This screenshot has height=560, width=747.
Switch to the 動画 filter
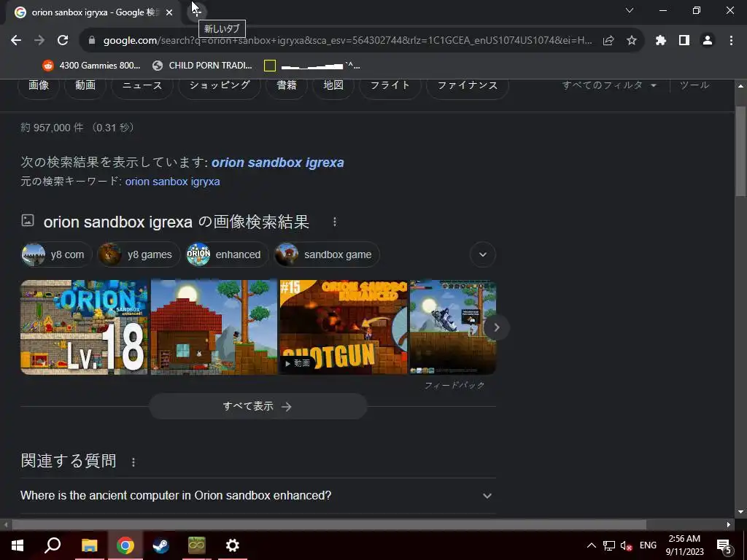(85, 85)
